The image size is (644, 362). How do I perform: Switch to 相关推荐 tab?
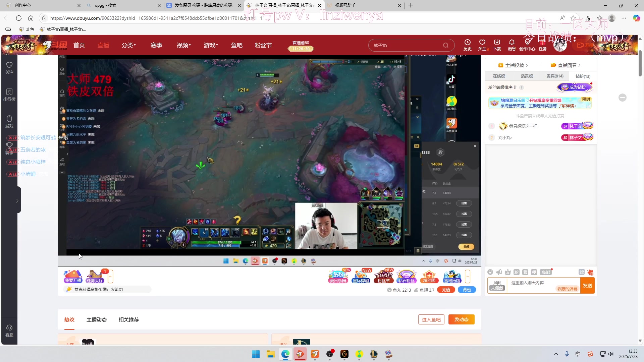[128, 320]
